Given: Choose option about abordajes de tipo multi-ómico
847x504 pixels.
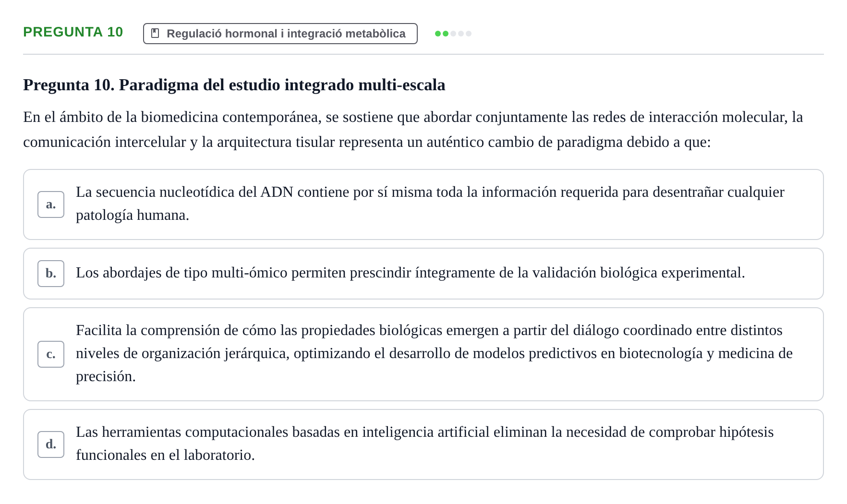Looking at the screenshot, I should [423, 274].
